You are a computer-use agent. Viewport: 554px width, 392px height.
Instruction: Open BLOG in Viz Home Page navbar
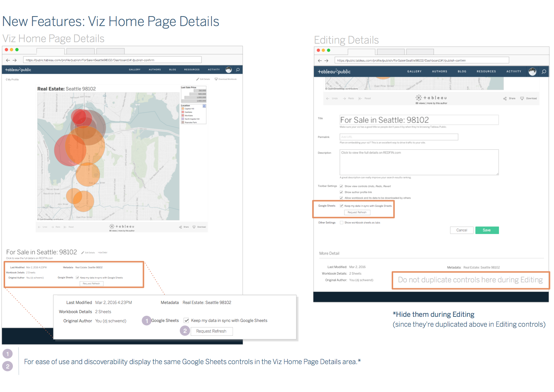pyautogui.click(x=173, y=70)
